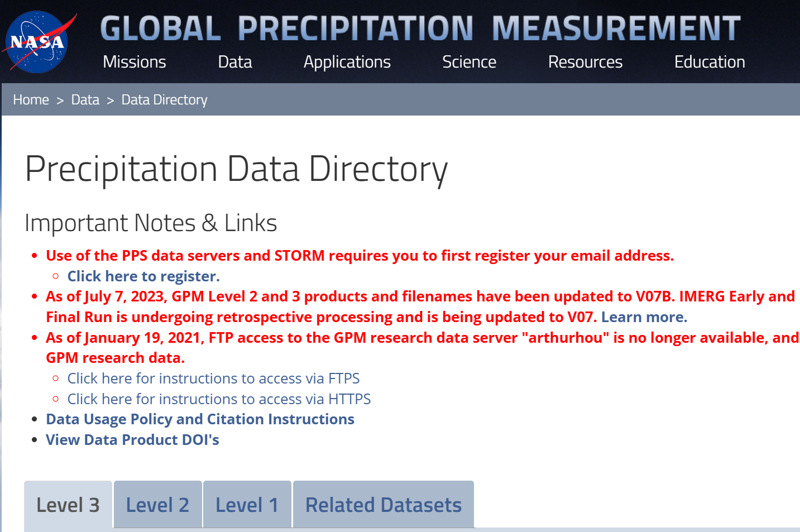Open Data Usage Policy and Citation Instructions
Image resolution: width=800 pixels, height=532 pixels.
coord(200,419)
